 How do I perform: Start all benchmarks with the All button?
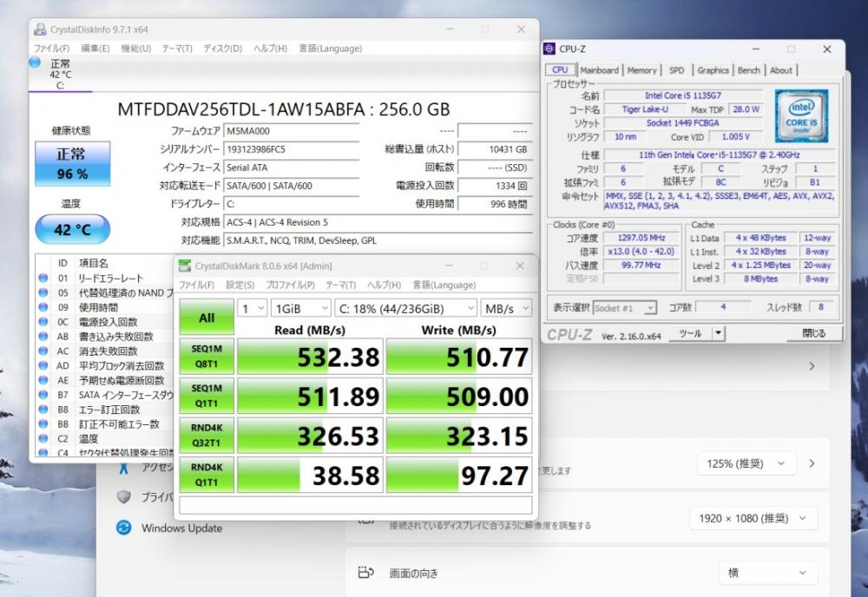[x=207, y=318]
